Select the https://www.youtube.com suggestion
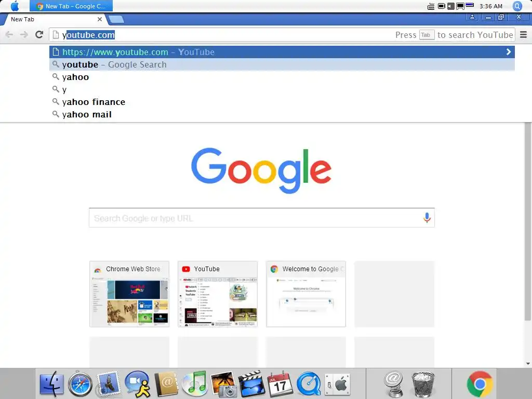The height and width of the screenshot is (399, 532). click(x=282, y=52)
